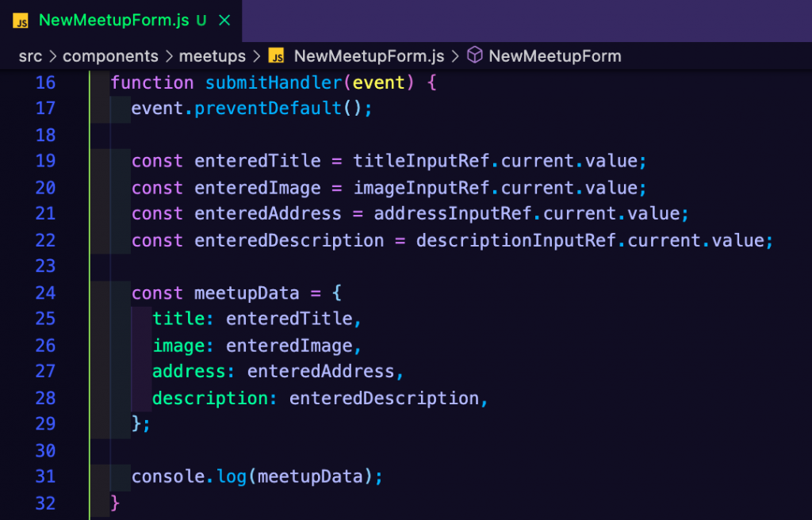Open the meetups breadcrumb segment
The height and width of the screenshot is (520, 812).
pos(213,56)
